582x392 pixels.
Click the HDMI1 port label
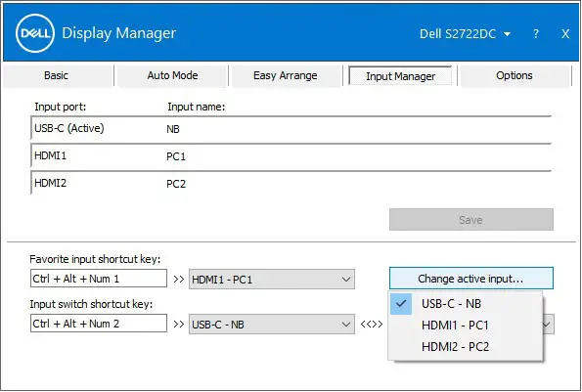pyautogui.click(x=51, y=155)
